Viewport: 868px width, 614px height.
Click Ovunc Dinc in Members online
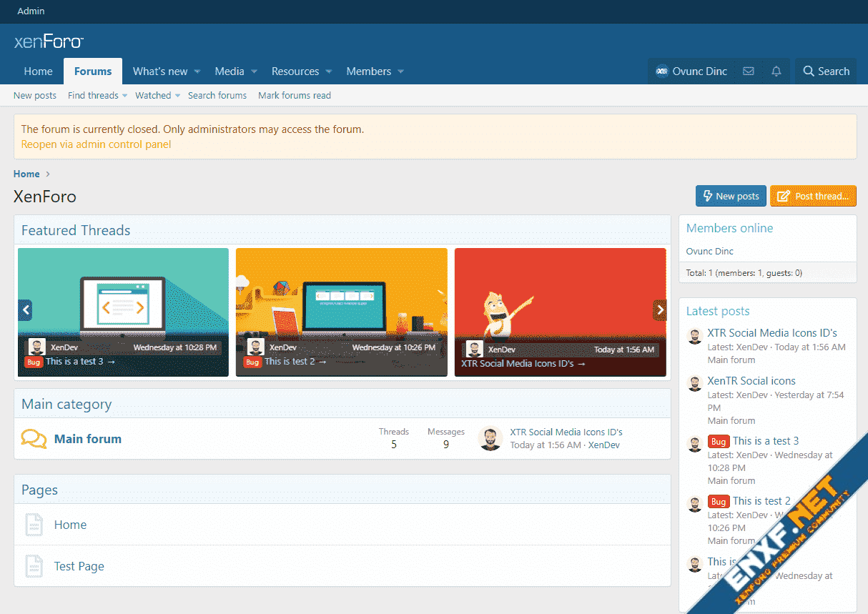(709, 252)
